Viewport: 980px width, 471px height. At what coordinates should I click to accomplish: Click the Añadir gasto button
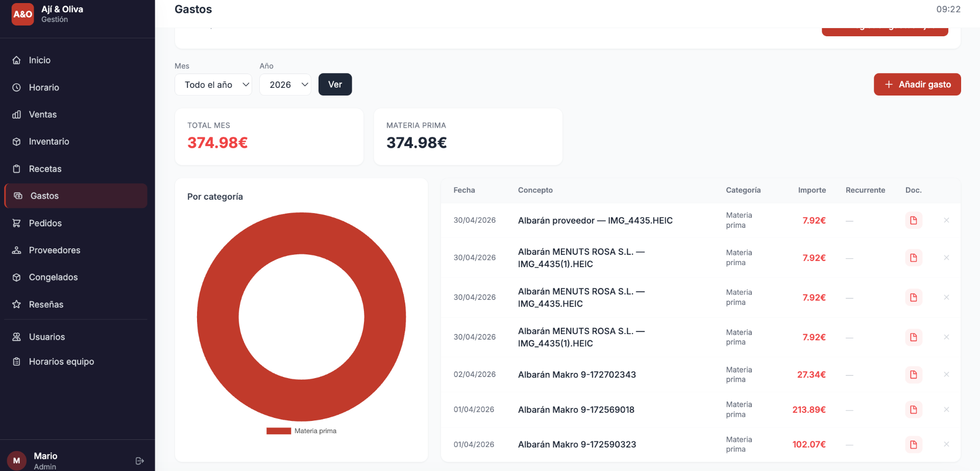pyautogui.click(x=917, y=84)
